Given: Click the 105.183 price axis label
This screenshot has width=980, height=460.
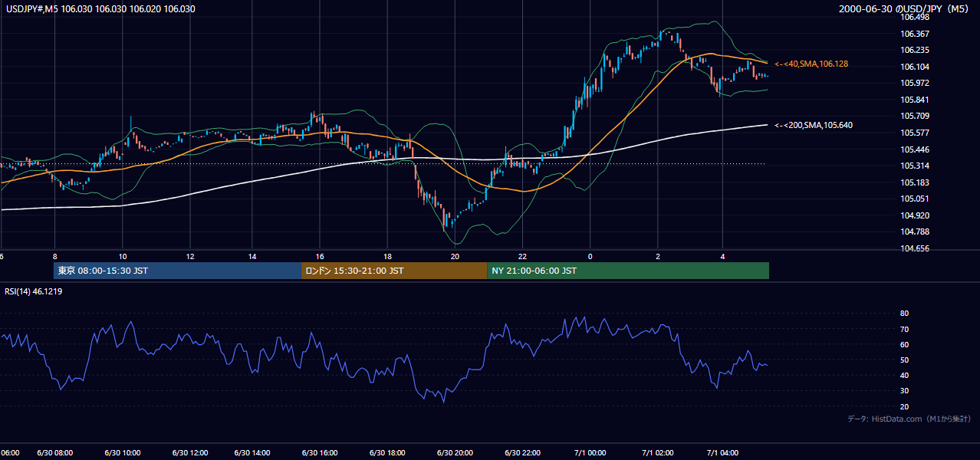Looking at the screenshot, I should coord(914,182).
